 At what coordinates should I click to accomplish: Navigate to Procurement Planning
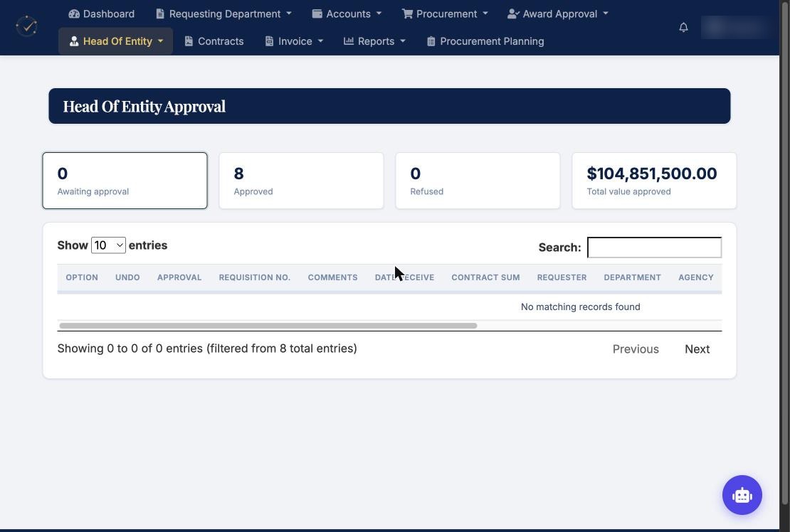(x=485, y=41)
